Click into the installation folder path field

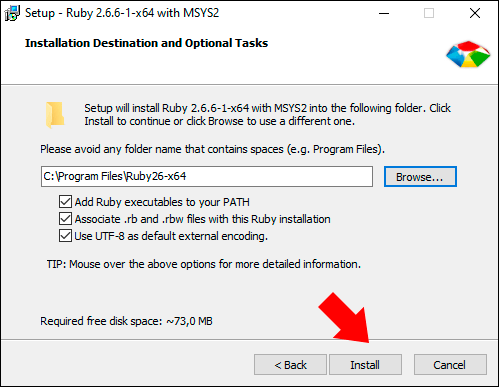[207, 176]
